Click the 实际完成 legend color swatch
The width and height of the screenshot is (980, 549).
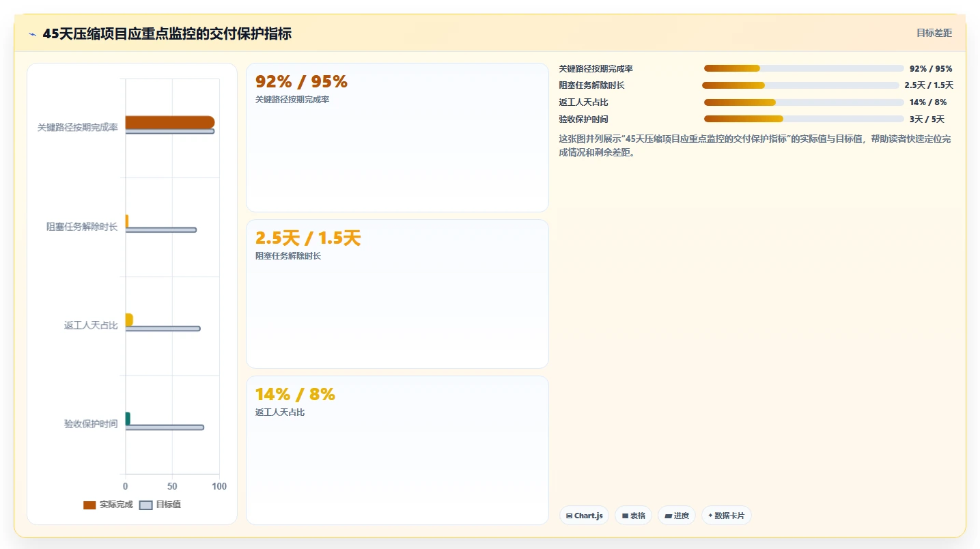point(89,505)
